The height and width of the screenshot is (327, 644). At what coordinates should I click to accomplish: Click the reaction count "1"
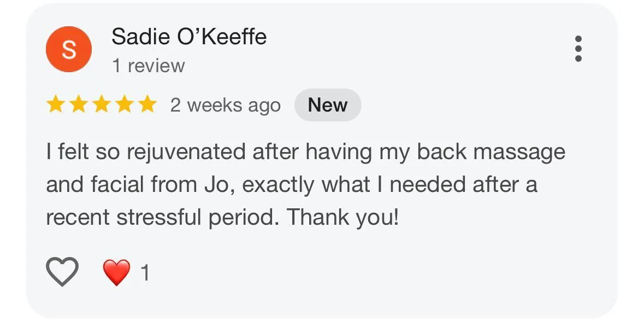click(x=145, y=272)
